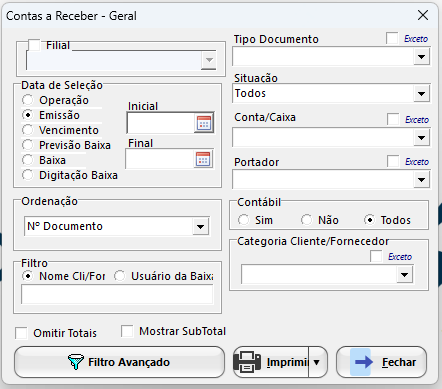
Task: Expand the Portador combo box
Action: [x=421, y=180]
